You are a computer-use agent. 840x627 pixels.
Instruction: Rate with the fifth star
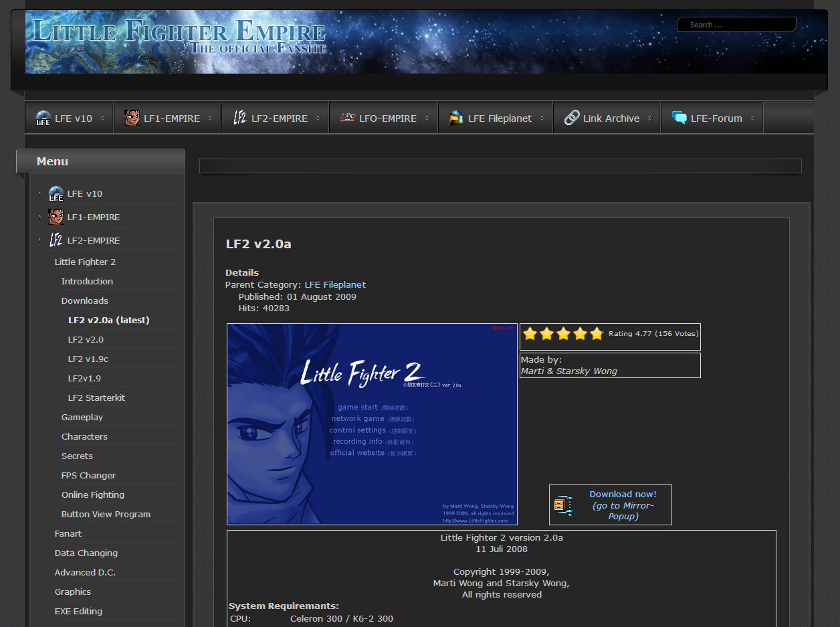tap(597, 333)
